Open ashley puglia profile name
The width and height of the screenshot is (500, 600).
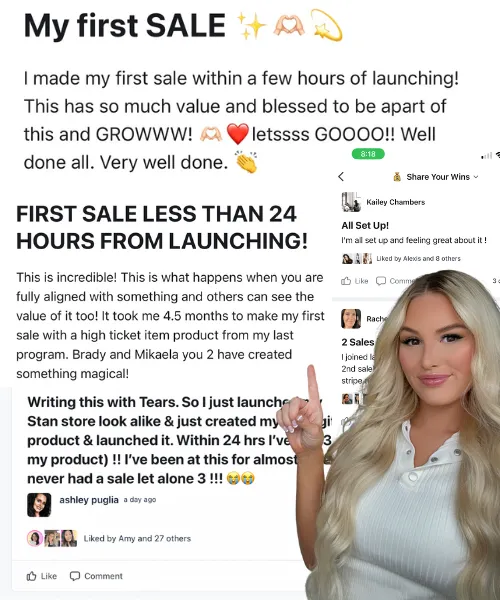[89, 500]
